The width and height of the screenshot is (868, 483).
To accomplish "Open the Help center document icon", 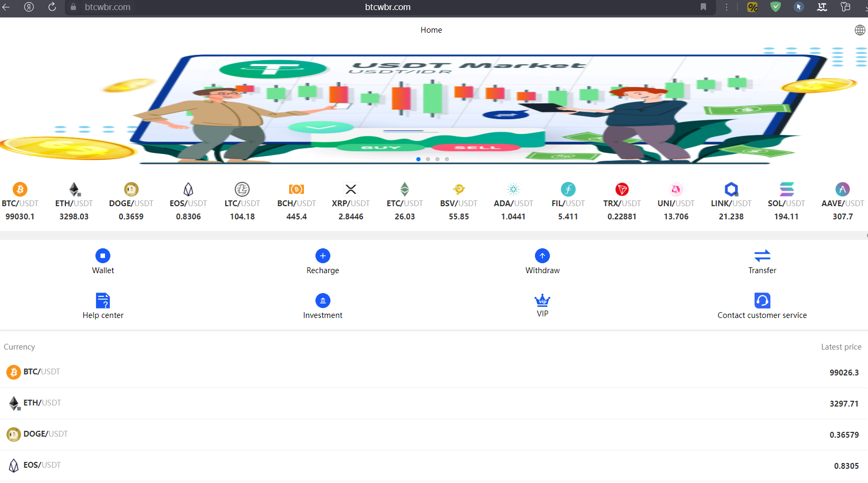I will [x=103, y=301].
